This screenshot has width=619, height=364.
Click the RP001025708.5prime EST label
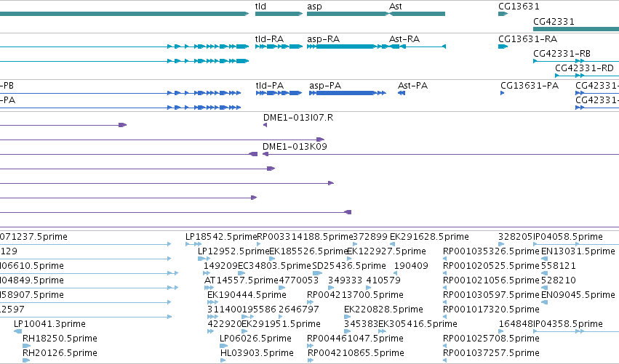click(491, 339)
